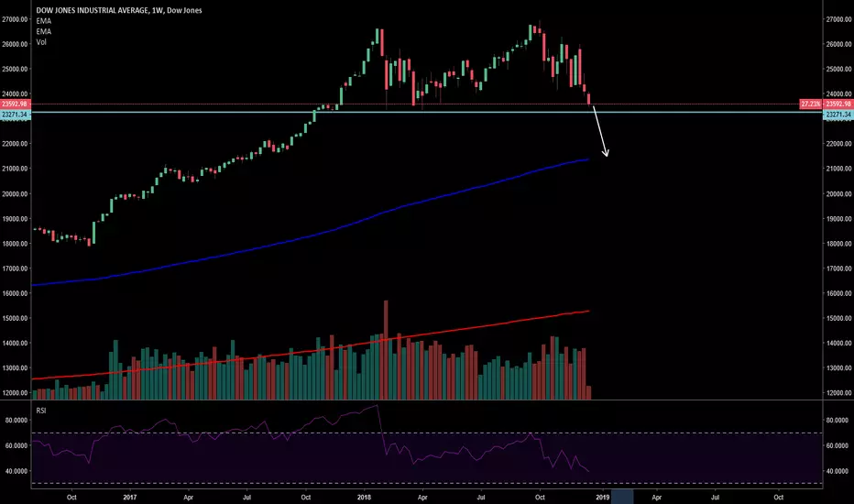Select the upper dashed RSI overbought line
Image resolution: width=854 pixels, height=504 pixels.
tap(425, 433)
